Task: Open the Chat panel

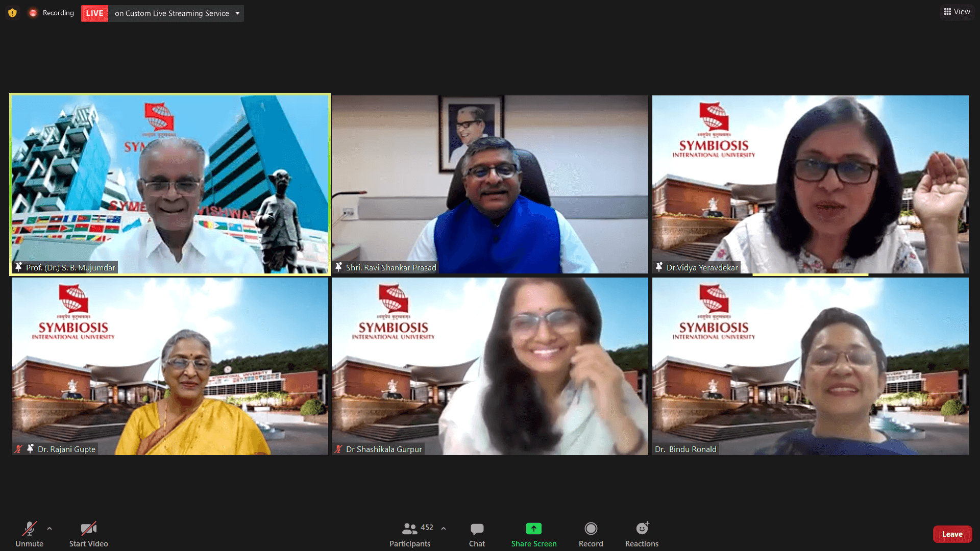Action: pyautogui.click(x=477, y=534)
